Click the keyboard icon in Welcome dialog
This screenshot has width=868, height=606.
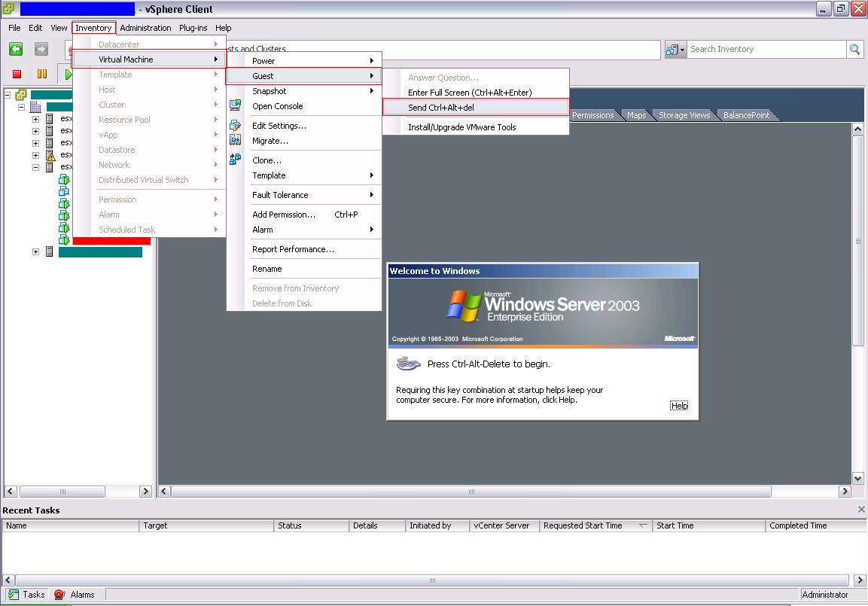pos(409,364)
